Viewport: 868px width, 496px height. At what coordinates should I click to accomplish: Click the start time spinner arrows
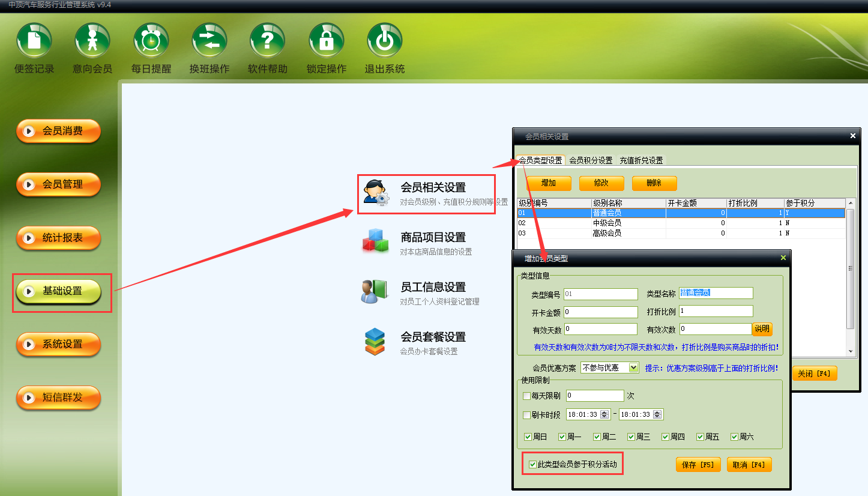tap(604, 414)
